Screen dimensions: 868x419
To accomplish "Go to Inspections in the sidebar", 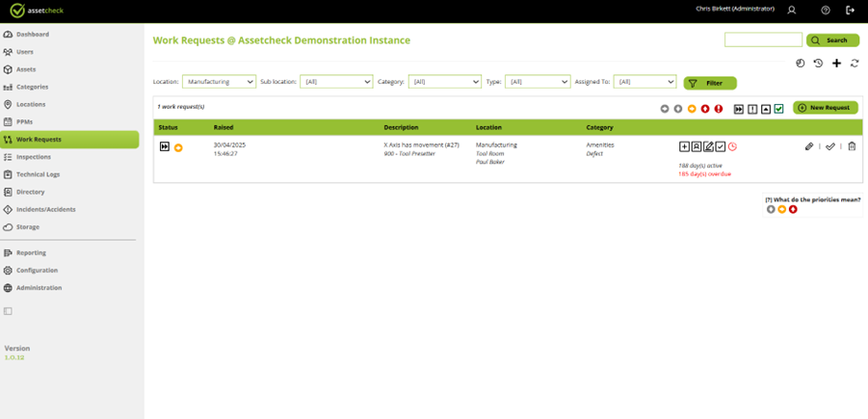I will (x=34, y=157).
